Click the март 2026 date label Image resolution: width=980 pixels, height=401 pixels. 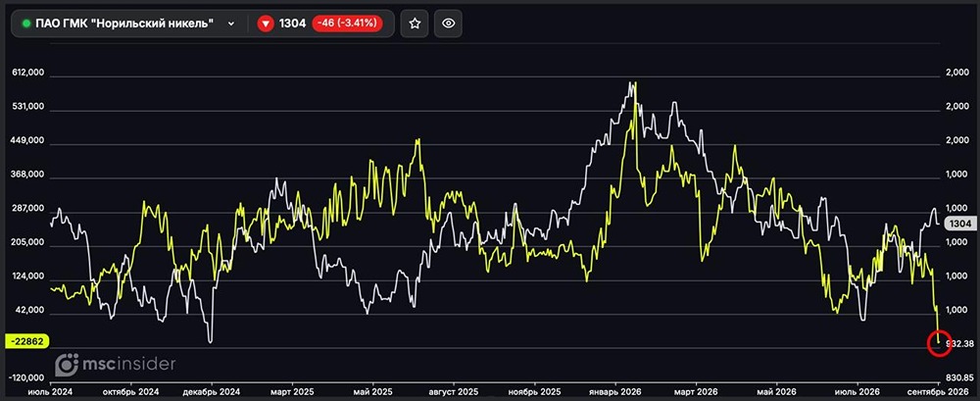coord(695,391)
